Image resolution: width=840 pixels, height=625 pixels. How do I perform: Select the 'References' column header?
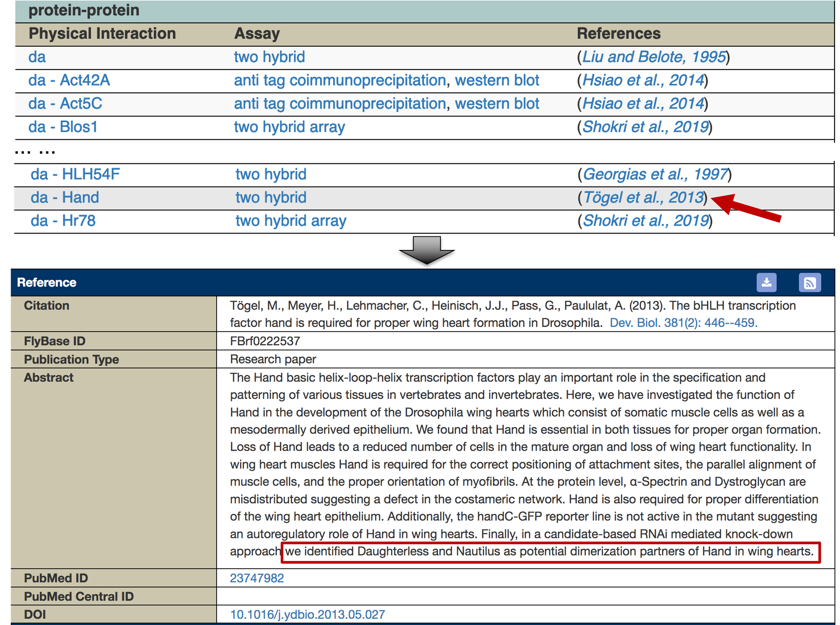pos(619,34)
